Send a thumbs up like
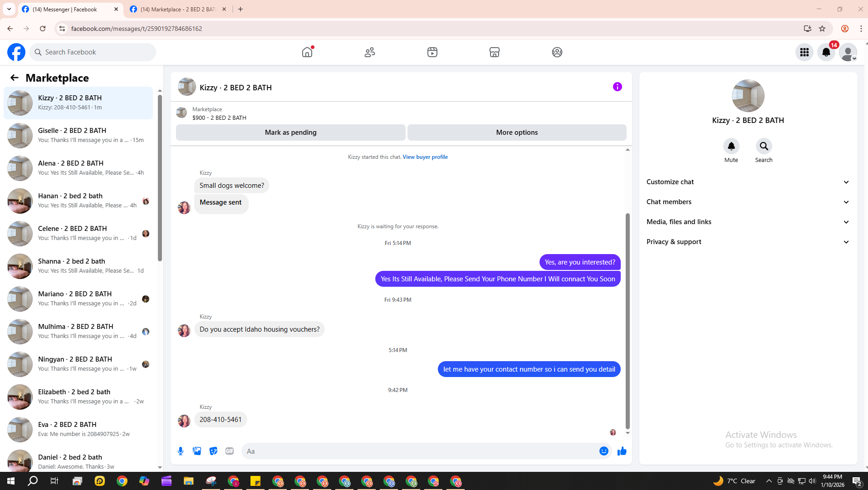868x490 pixels. pyautogui.click(x=622, y=451)
